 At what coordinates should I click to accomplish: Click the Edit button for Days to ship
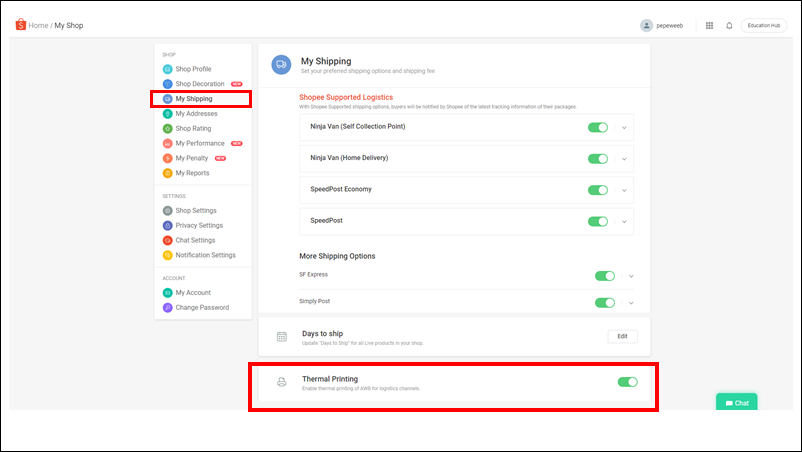tap(622, 336)
